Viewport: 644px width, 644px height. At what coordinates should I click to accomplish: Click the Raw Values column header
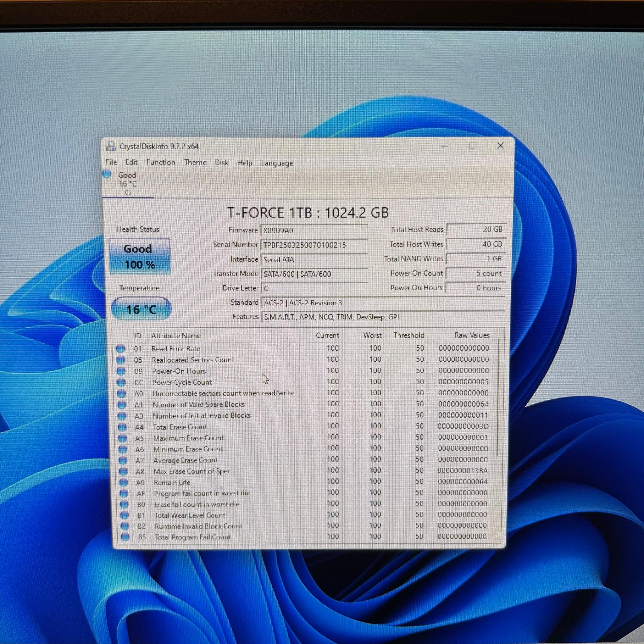[x=472, y=335]
